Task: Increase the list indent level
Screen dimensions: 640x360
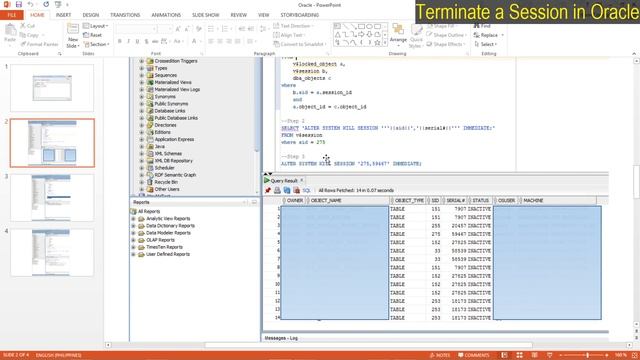Action: tap(252, 29)
